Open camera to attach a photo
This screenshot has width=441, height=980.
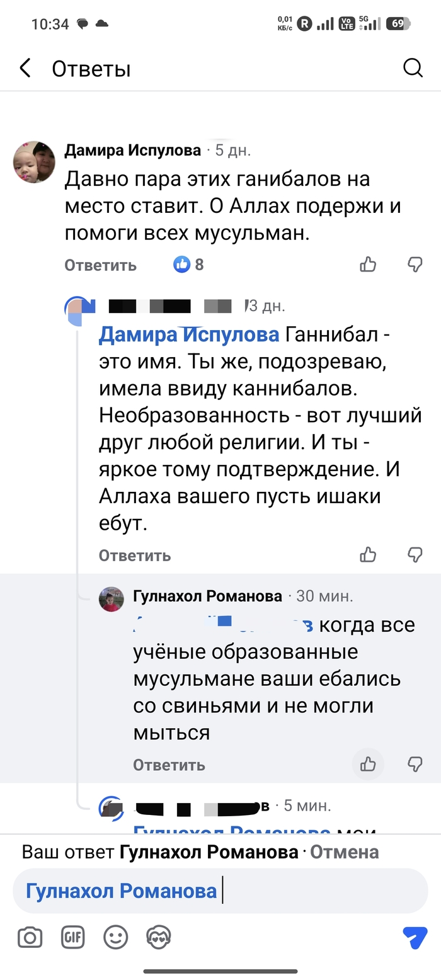[30, 938]
